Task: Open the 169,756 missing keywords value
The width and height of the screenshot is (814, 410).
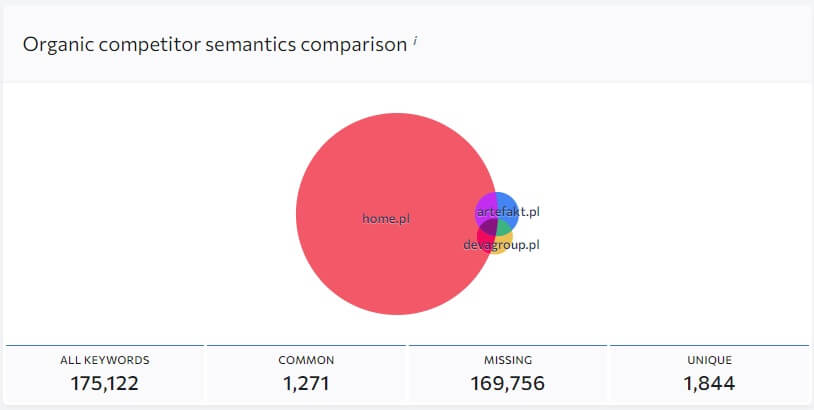Action: 508,383
